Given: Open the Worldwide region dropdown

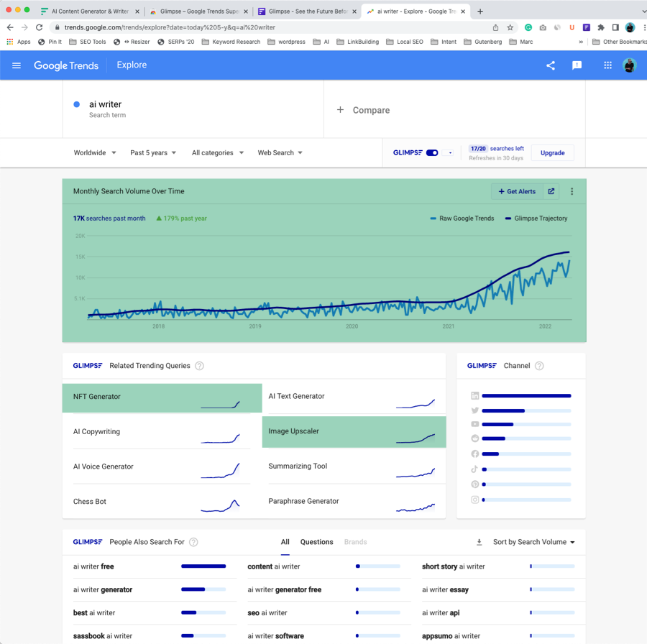Looking at the screenshot, I should [x=95, y=152].
